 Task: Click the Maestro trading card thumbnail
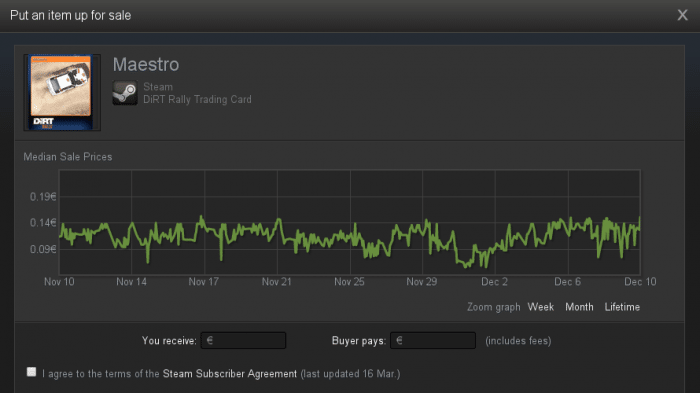pyautogui.click(x=62, y=92)
